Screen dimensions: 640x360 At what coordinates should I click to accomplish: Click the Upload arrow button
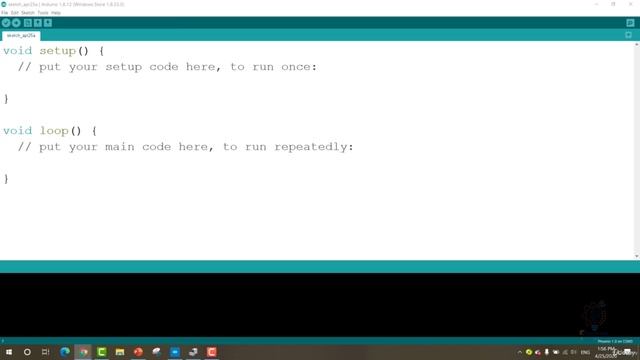[16, 23]
